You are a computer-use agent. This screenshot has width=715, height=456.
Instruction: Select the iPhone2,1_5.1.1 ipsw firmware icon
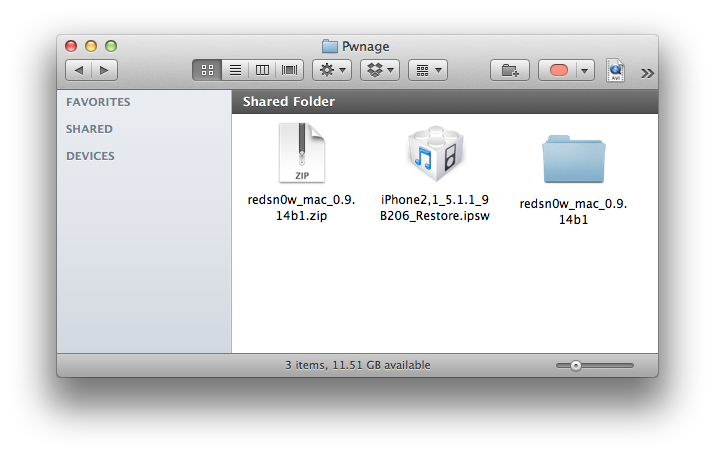coord(435,154)
